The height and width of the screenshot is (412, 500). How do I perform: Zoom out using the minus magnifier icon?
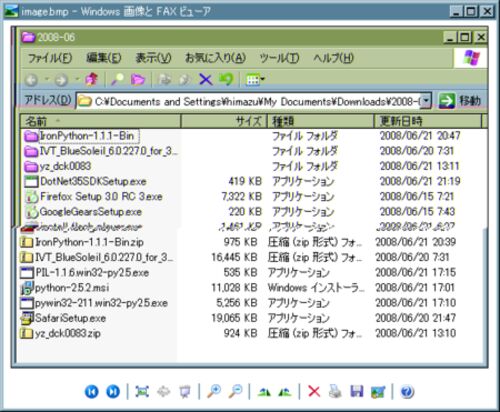tap(236, 391)
